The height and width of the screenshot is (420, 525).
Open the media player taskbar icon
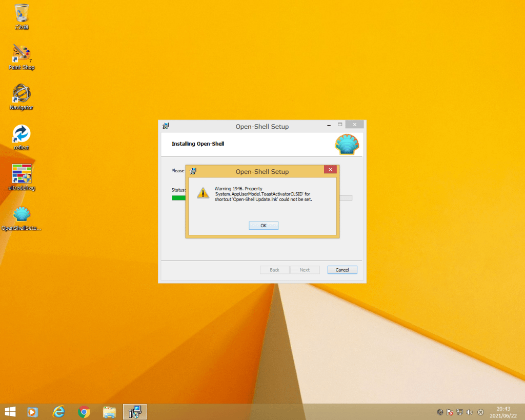tap(32, 412)
